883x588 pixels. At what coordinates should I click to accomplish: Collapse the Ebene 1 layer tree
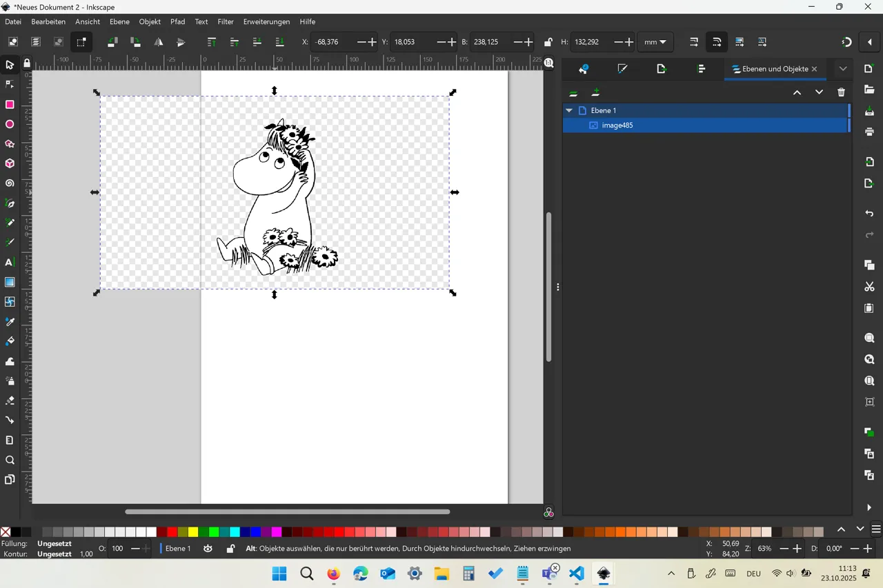569,110
